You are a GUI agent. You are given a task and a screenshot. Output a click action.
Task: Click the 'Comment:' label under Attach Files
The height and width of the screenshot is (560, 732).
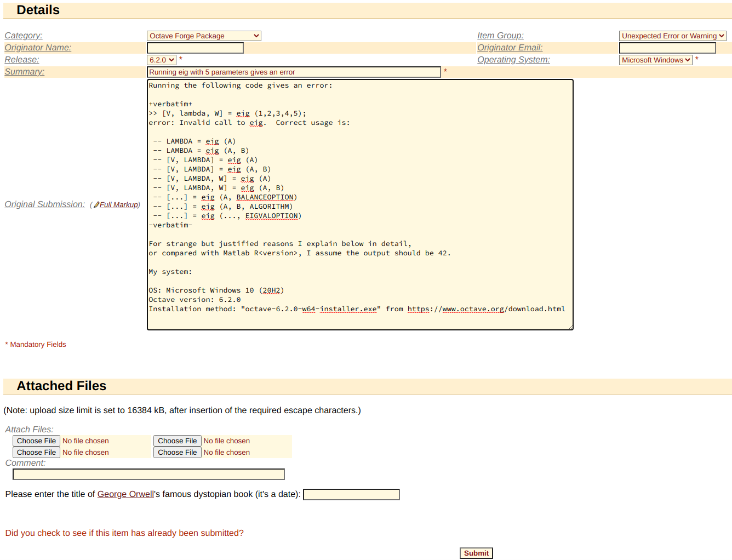point(26,463)
